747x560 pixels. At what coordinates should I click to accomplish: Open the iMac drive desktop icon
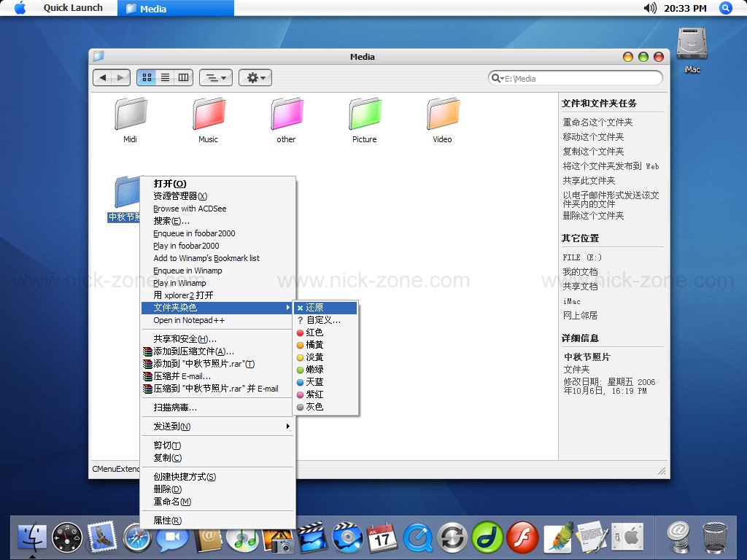(692, 50)
